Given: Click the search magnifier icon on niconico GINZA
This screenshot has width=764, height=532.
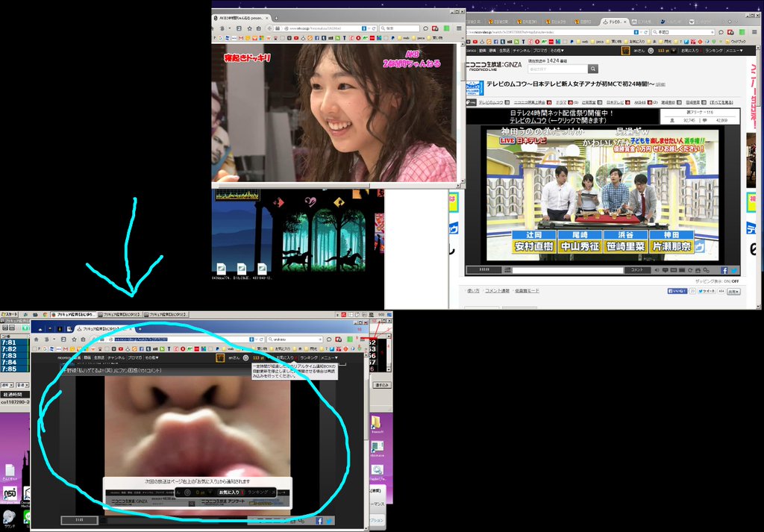Looking at the screenshot, I should coord(593,69).
